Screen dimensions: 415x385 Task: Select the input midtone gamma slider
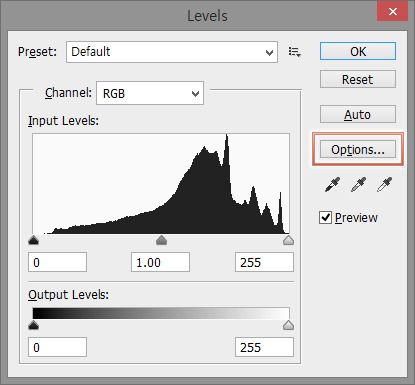tap(161, 240)
